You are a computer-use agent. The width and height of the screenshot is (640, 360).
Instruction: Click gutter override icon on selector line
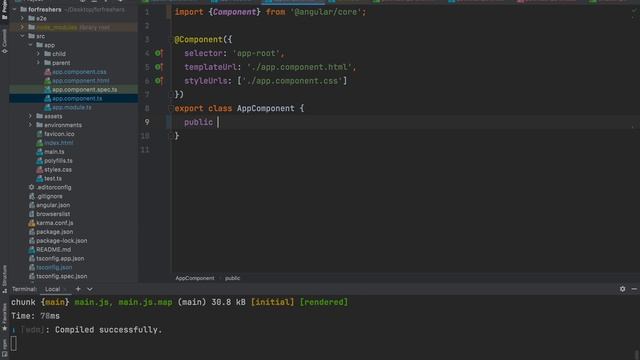tap(159, 53)
